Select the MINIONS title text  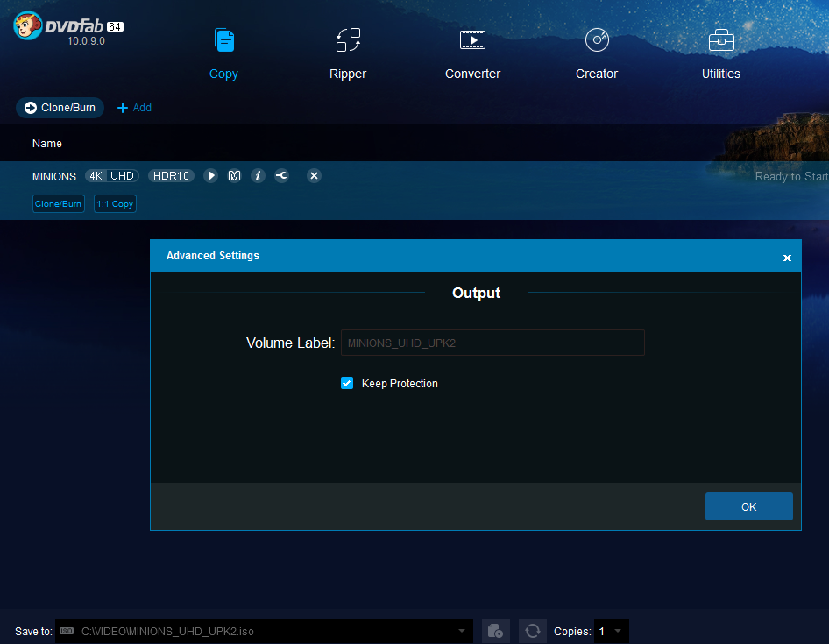(x=54, y=177)
